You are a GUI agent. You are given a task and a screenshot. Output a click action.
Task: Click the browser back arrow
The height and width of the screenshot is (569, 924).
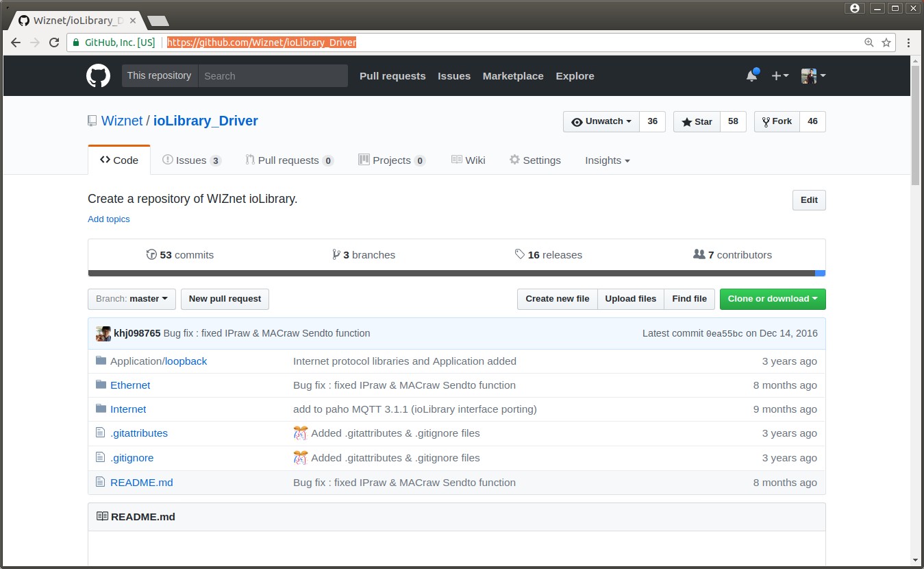(16, 43)
